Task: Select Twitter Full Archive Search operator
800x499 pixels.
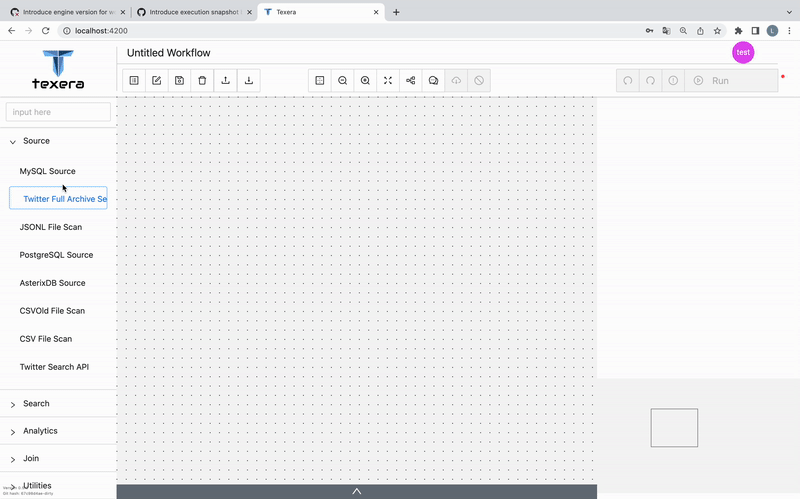Action: (58, 198)
